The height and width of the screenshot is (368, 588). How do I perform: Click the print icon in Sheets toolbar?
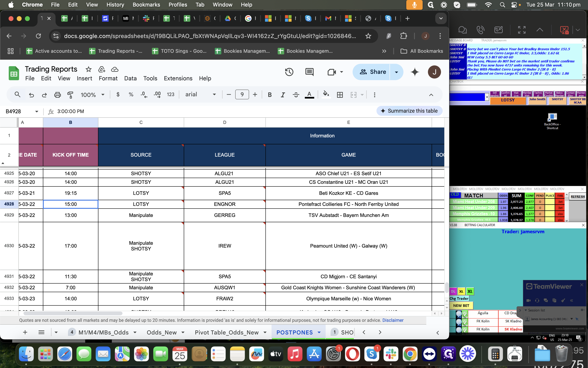pos(57,95)
